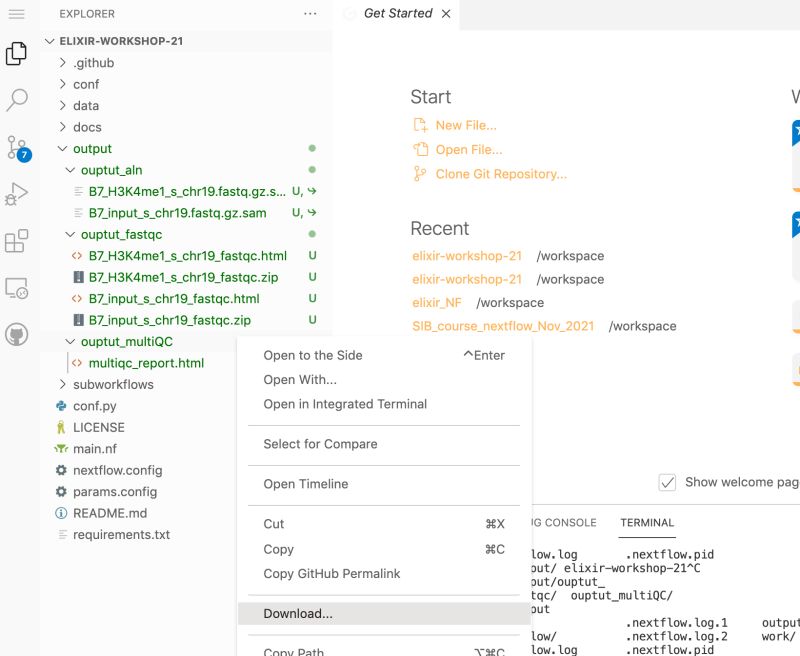The width and height of the screenshot is (800, 656).
Task: Click the LICENSE file icon
Action: (61, 427)
